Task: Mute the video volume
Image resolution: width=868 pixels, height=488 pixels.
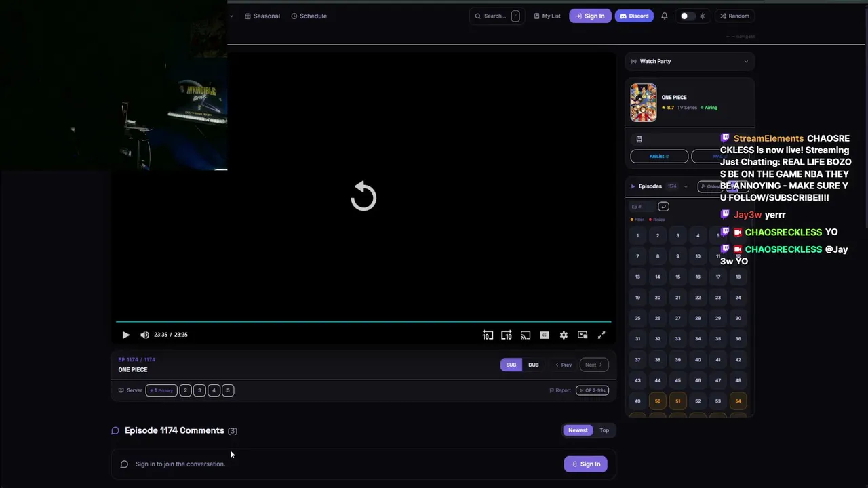Action: click(x=144, y=335)
